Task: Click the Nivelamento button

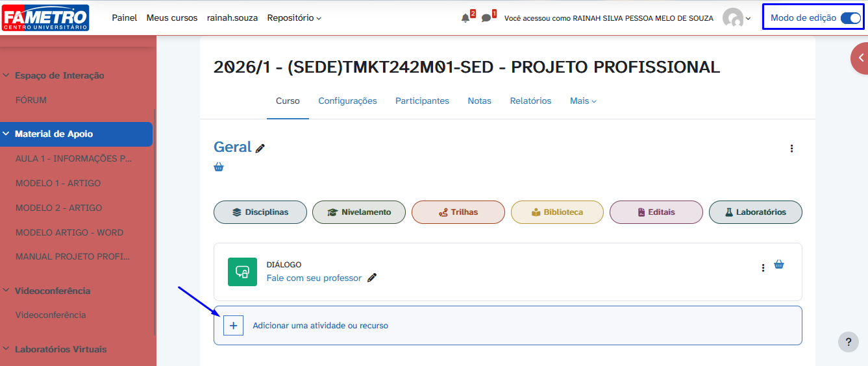Action: coord(359,212)
